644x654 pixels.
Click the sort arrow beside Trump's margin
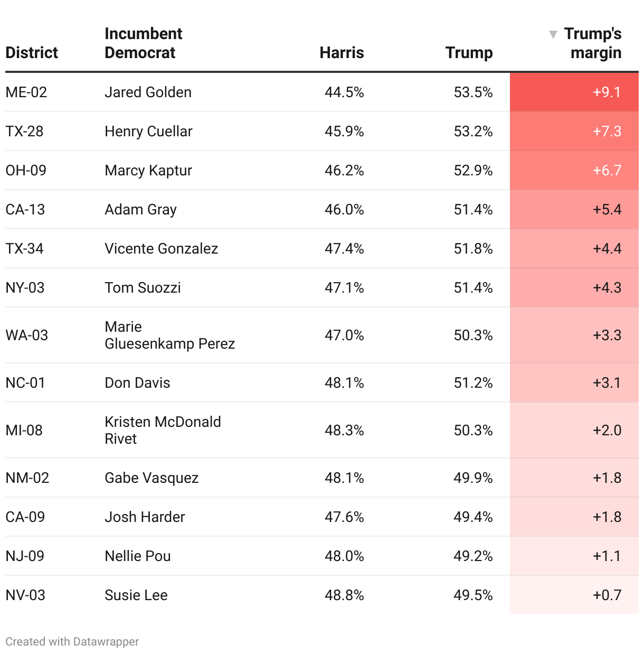point(553,35)
